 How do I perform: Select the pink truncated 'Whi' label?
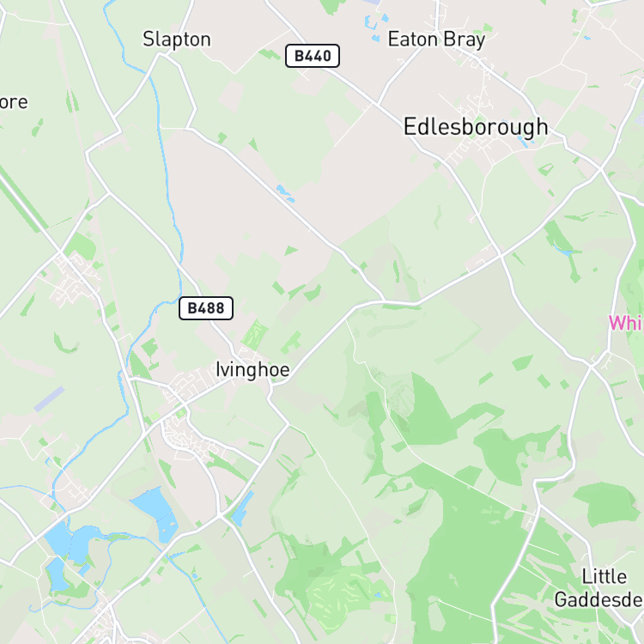tap(626, 322)
